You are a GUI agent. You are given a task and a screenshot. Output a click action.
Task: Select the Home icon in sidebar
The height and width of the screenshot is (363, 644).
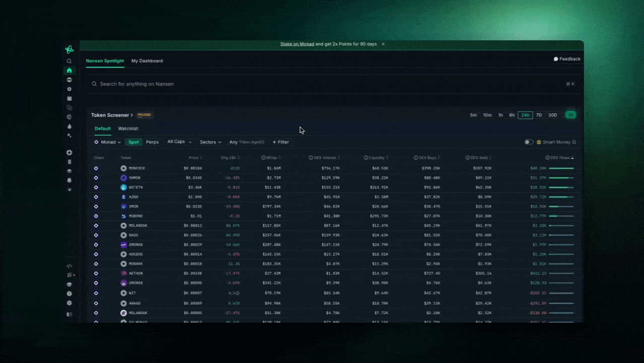pos(70,71)
